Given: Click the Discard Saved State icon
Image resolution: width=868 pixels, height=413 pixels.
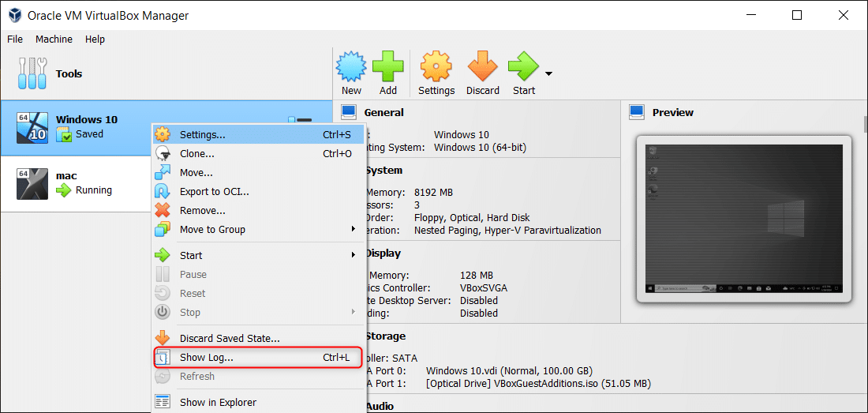Looking at the screenshot, I should point(163,338).
